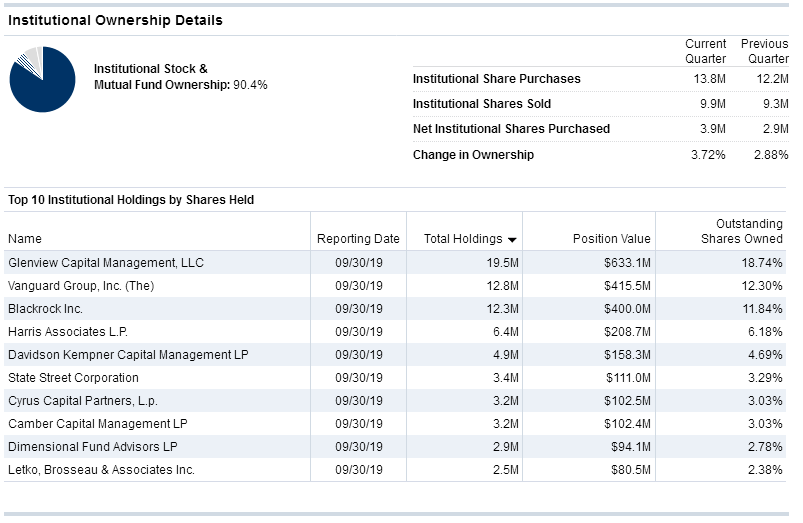The width and height of the screenshot is (803, 523).
Task: Click the $111.0M position value
Action: coord(628,378)
